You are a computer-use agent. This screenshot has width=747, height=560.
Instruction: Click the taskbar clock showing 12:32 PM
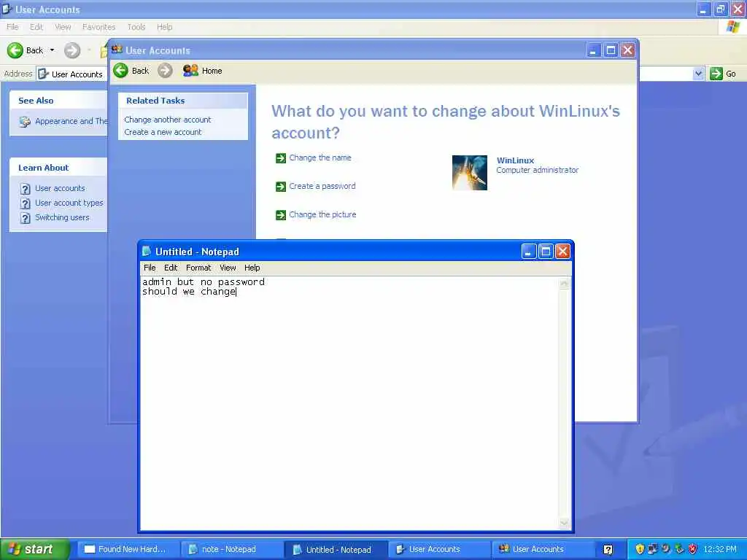tap(720, 549)
